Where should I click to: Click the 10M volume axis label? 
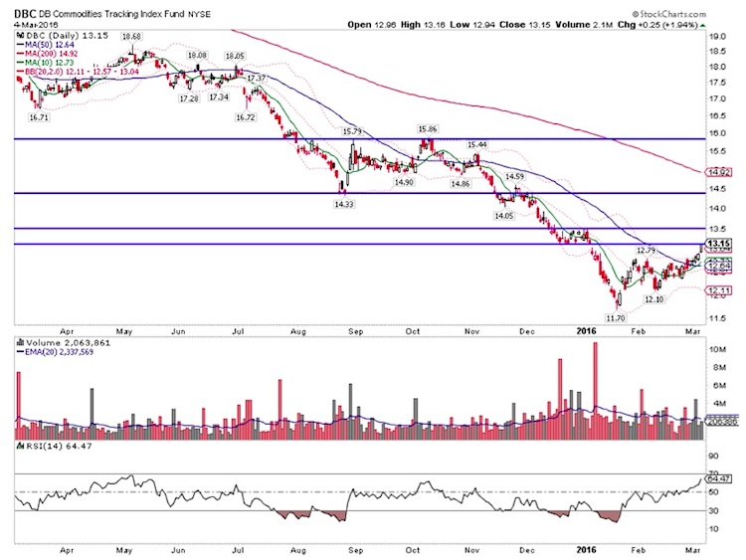(717, 350)
